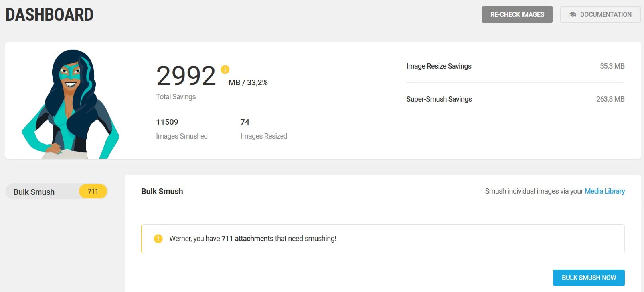The width and height of the screenshot is (644, 292).
Task: Click the yellow info icon beside 2992
Action: point(225,70)
